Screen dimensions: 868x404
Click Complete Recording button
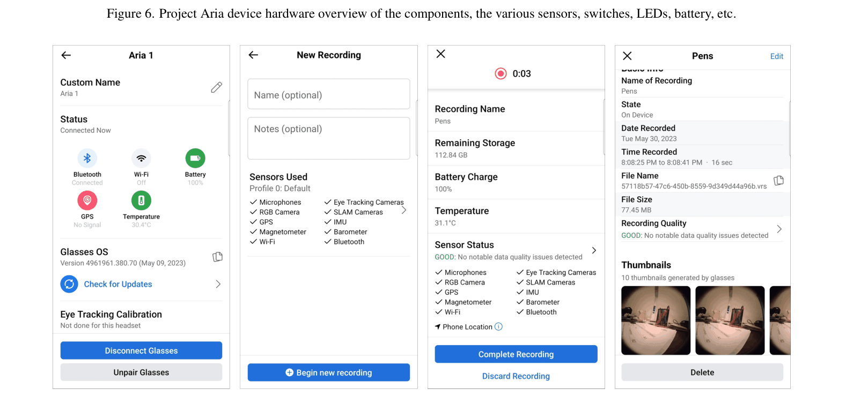pyautogui.click(x=516, y=354)
